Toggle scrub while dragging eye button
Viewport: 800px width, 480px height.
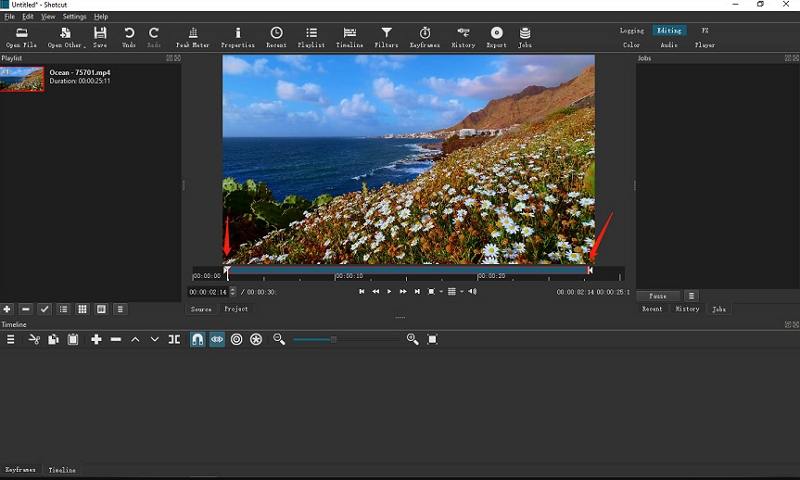tap(217, 340)
